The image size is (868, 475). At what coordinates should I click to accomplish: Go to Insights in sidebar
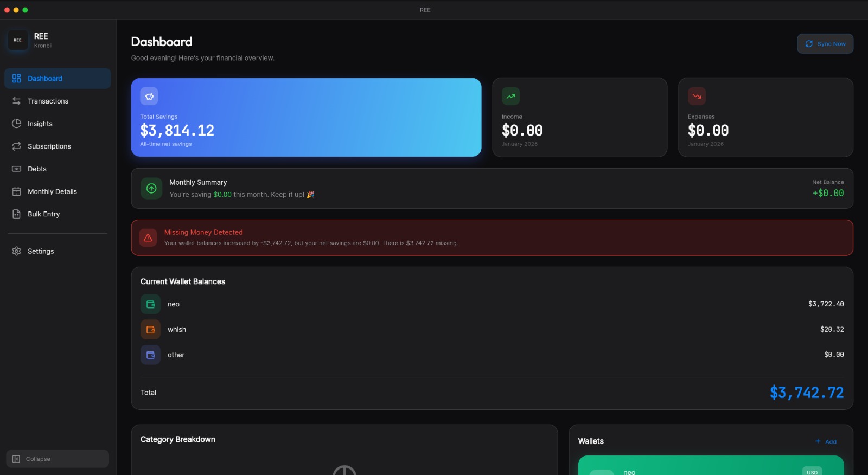(58, 124)
